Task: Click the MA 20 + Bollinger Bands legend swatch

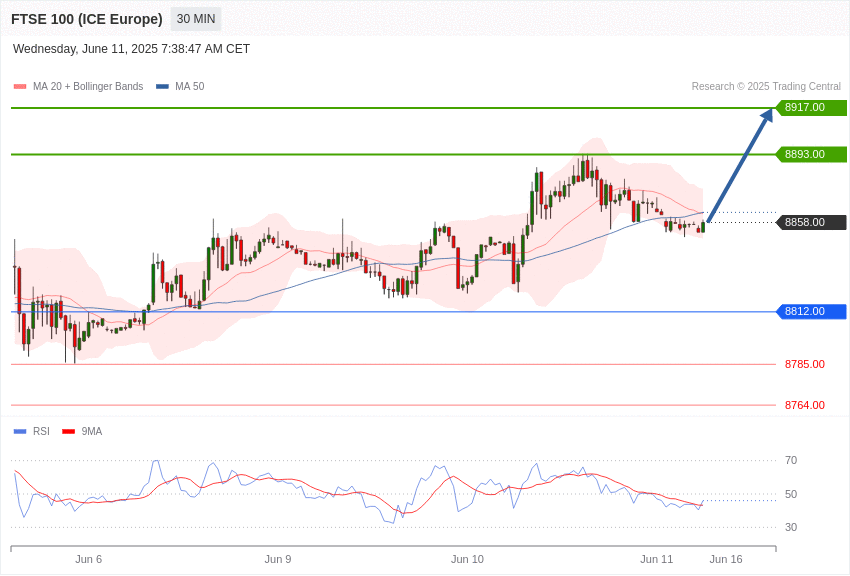Action: (20, 86)
